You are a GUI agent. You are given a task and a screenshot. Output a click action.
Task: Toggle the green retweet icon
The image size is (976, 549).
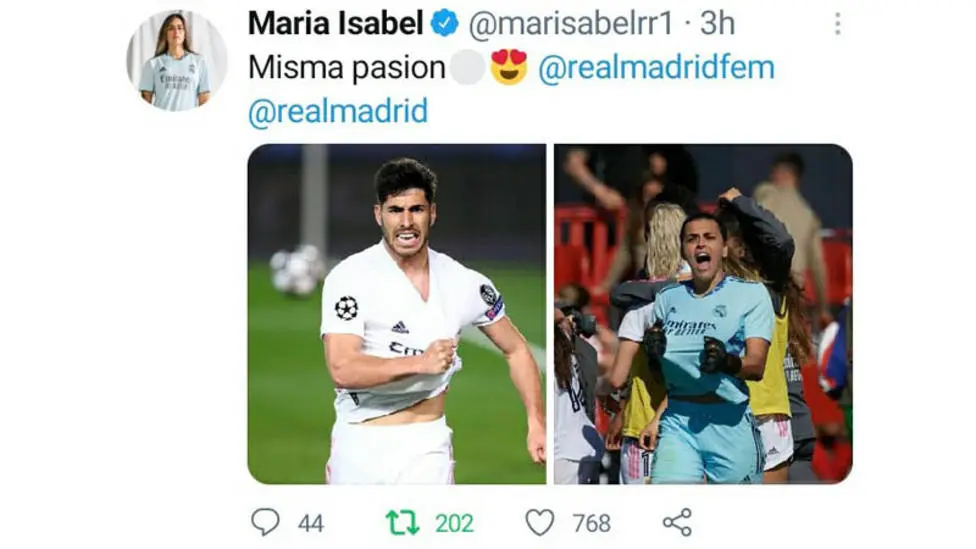[x=402, y=523]
